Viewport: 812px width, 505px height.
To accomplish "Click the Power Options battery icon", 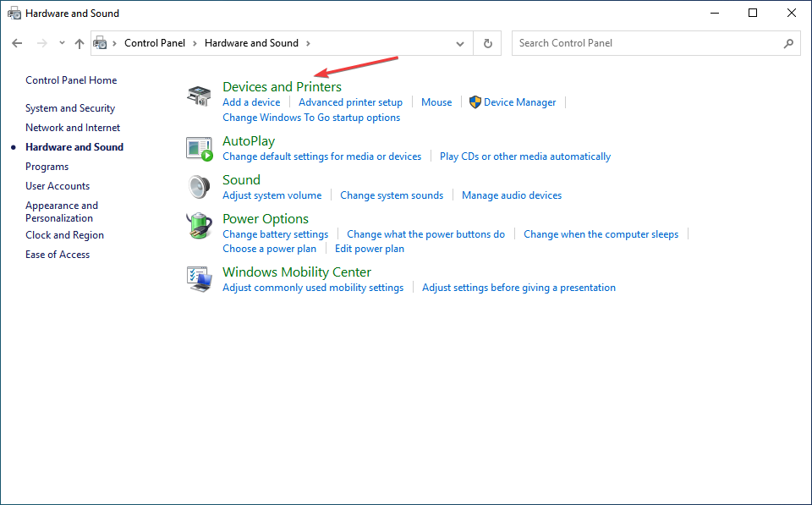I will pyautogui.click(x=200, y=226).
